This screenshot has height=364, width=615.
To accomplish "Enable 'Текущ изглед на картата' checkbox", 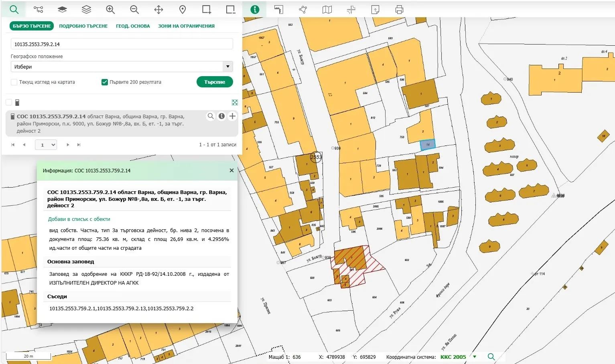I will (x=14, y=82).
